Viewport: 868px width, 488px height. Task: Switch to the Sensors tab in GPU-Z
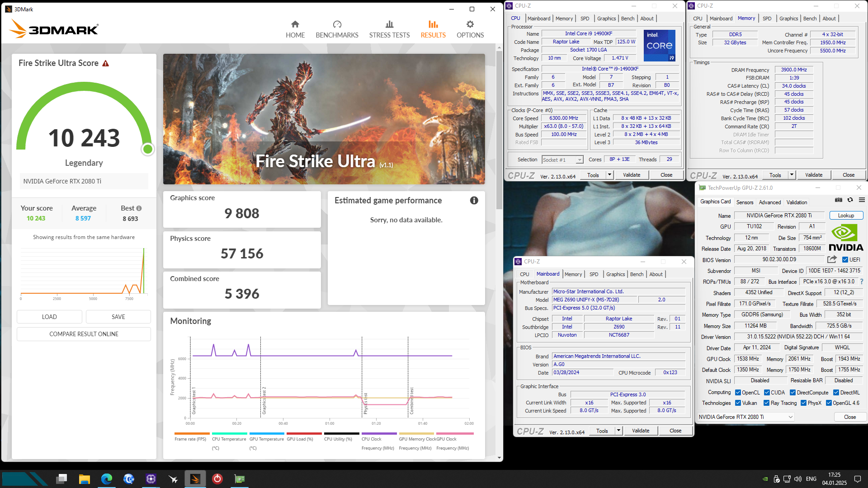tap(745, 202)
